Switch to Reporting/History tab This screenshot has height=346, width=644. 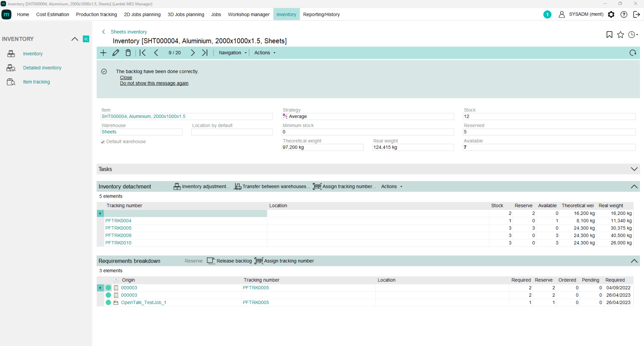tap(321, 15)
